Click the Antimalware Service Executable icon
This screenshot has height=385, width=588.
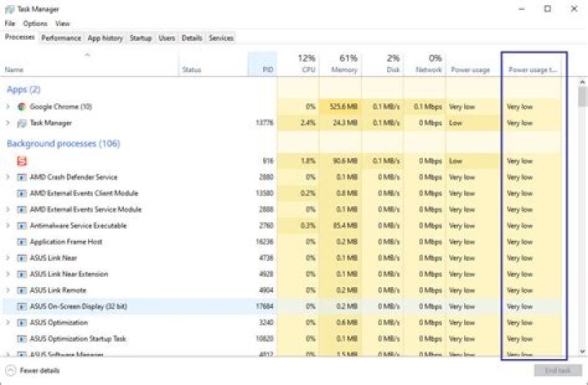pos(22,226)
